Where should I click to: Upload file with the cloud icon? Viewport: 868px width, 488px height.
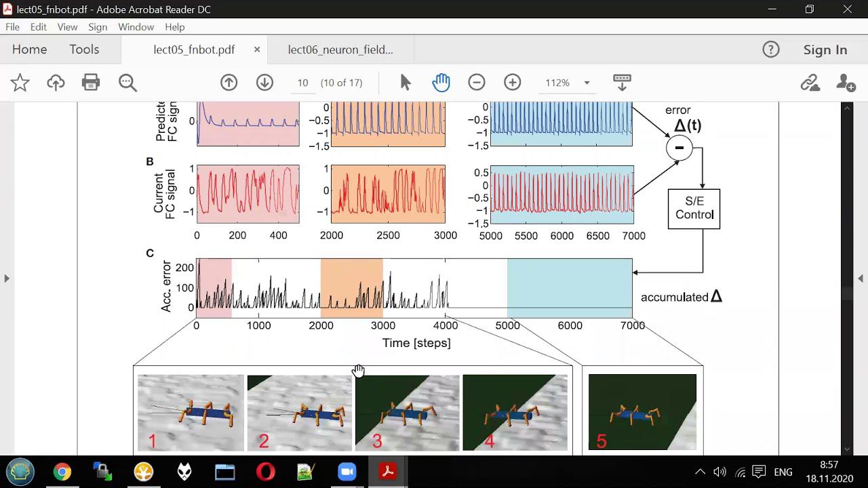56,83
